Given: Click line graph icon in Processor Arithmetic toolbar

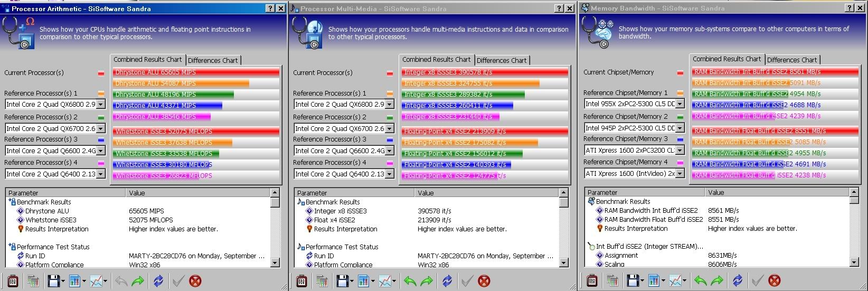Looking at the screenshot, I should click(95, 280).
